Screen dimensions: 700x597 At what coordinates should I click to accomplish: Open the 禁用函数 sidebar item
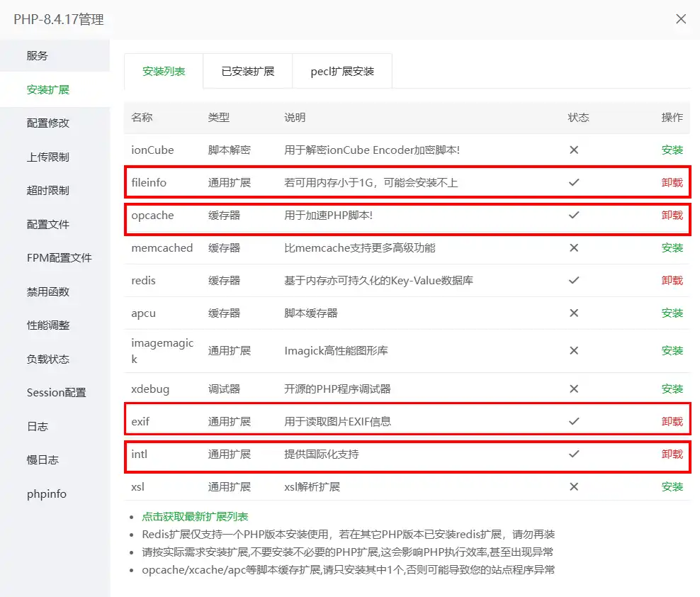pyautogui.click(x=48, y=292)
